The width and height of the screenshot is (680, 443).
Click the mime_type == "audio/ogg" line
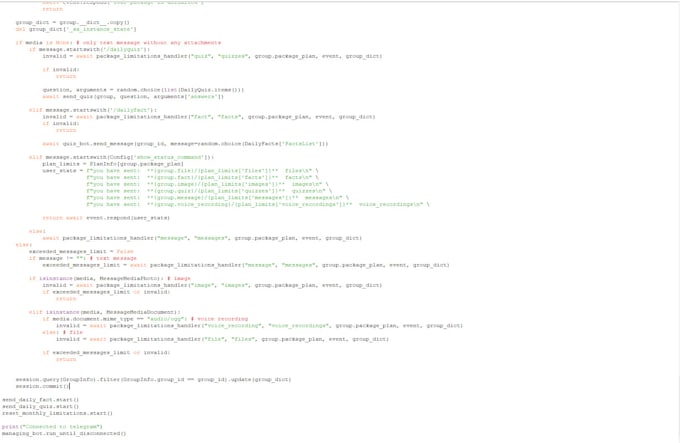pos(145,319)
